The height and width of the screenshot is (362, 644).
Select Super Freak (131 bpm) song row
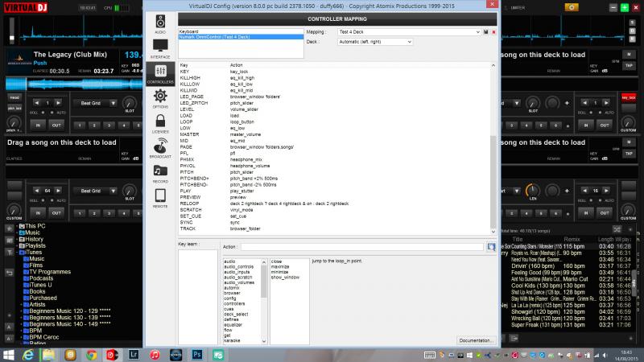568,325
